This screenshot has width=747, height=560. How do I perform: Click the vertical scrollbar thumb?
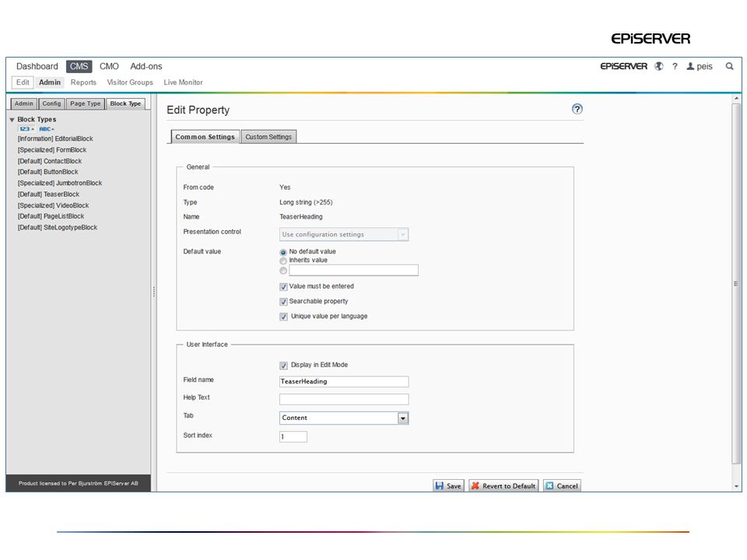[736, 283]
